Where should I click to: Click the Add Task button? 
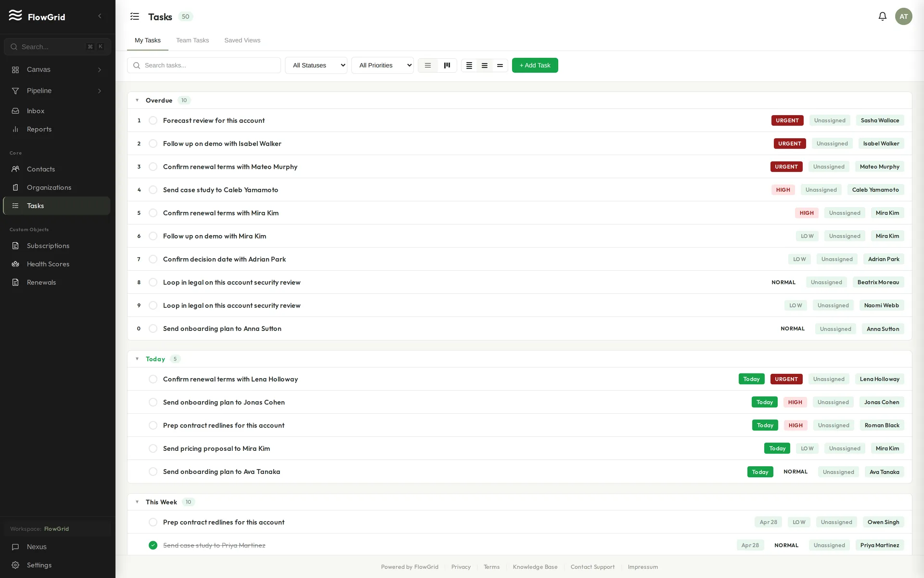click(x=535, y=66)
